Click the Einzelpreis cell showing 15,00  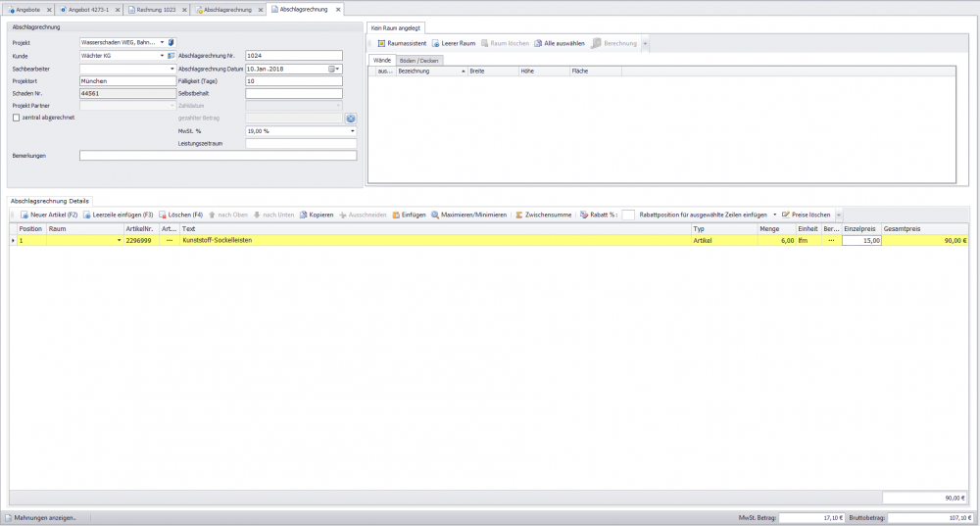860,240
